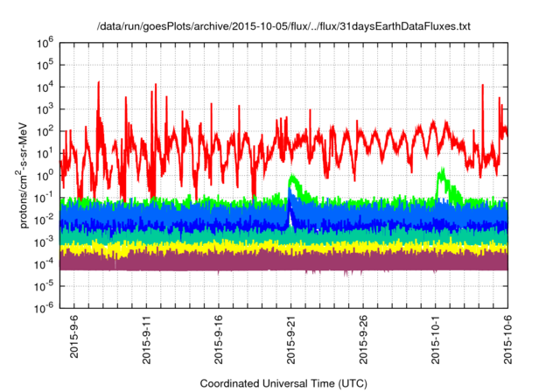Click the 10^-6 y-axis tick label
The image size is (560, 392).
pos(44,308)
